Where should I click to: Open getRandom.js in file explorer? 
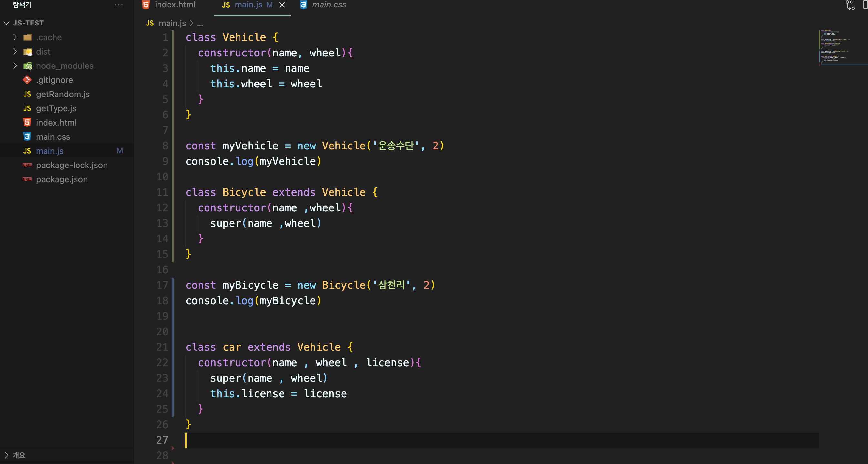pos(63,94)
